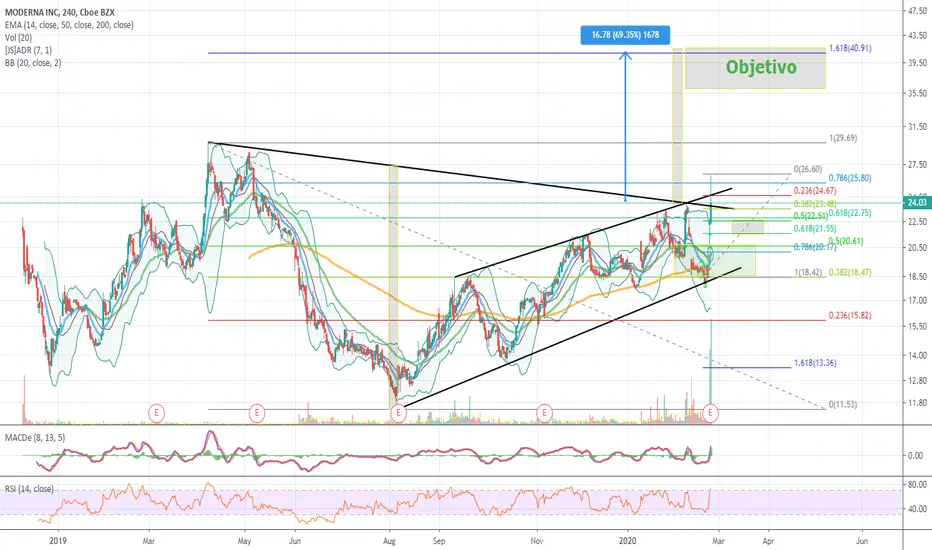The width and height of the screenshot is (932, 550).
Task: Select the EMA (14, close, 50, close, 200, close) legend
Action: coord(69,25)
